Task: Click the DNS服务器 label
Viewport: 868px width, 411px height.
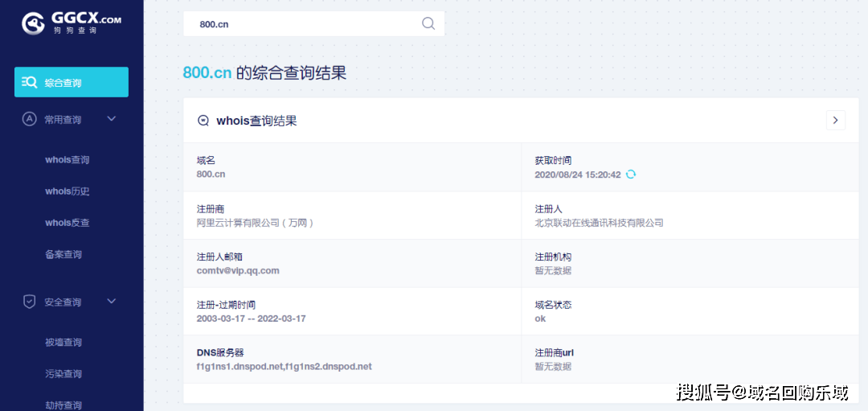Action: click(220, 352)
